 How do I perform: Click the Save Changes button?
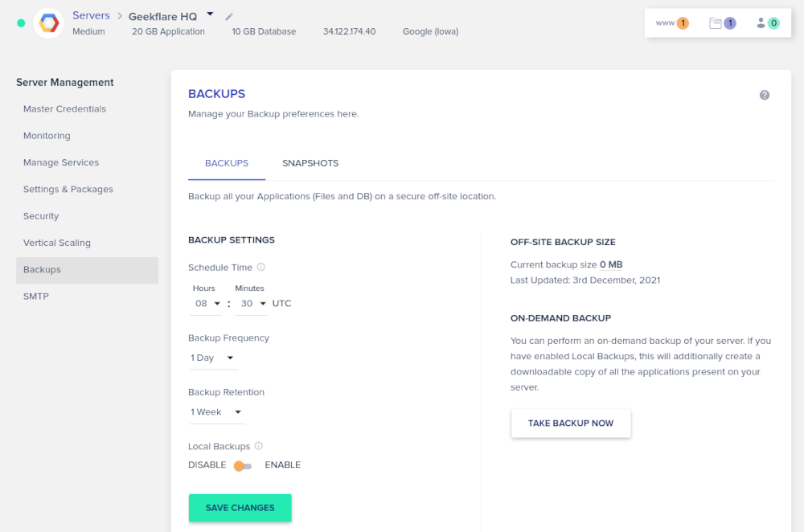pos(240,508)
